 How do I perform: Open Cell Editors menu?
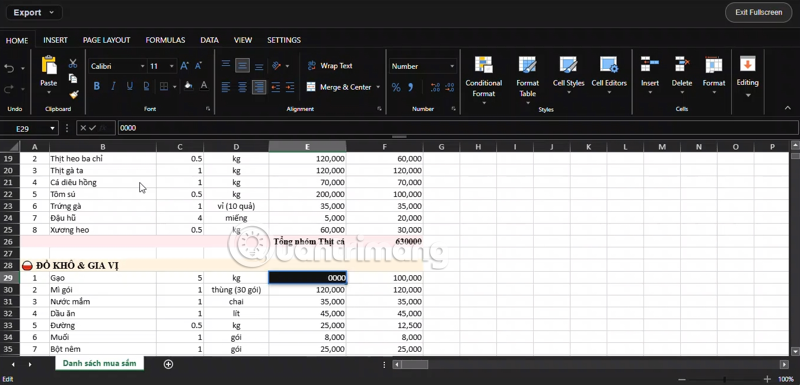(x=609, y=75)
